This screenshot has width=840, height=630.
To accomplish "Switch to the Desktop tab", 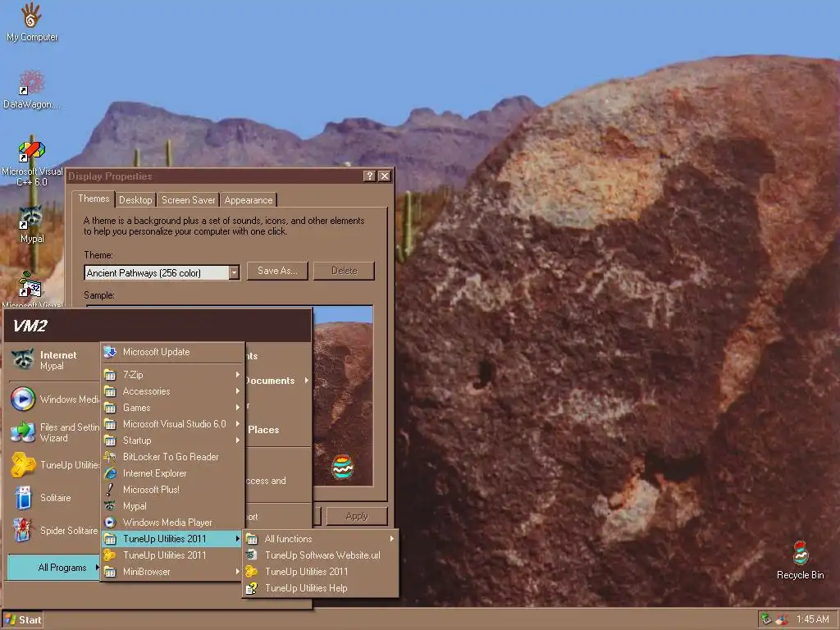I will (x=135, y=200).
